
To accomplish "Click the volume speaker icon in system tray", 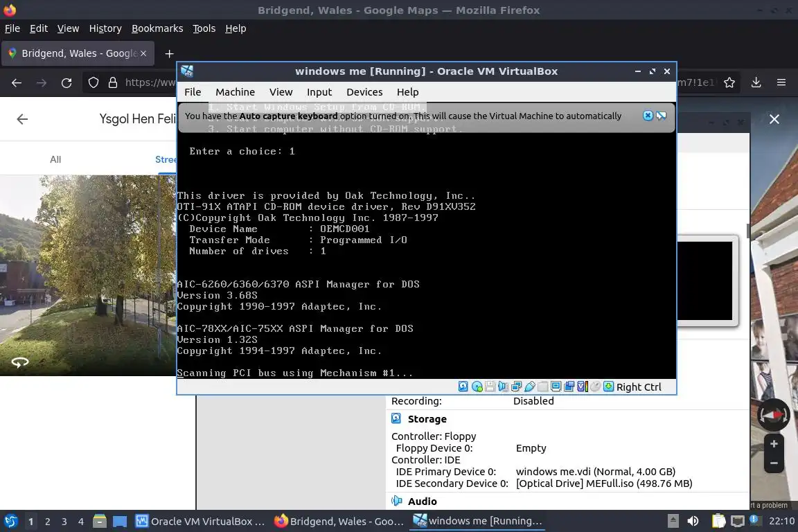I will (693, 522).
